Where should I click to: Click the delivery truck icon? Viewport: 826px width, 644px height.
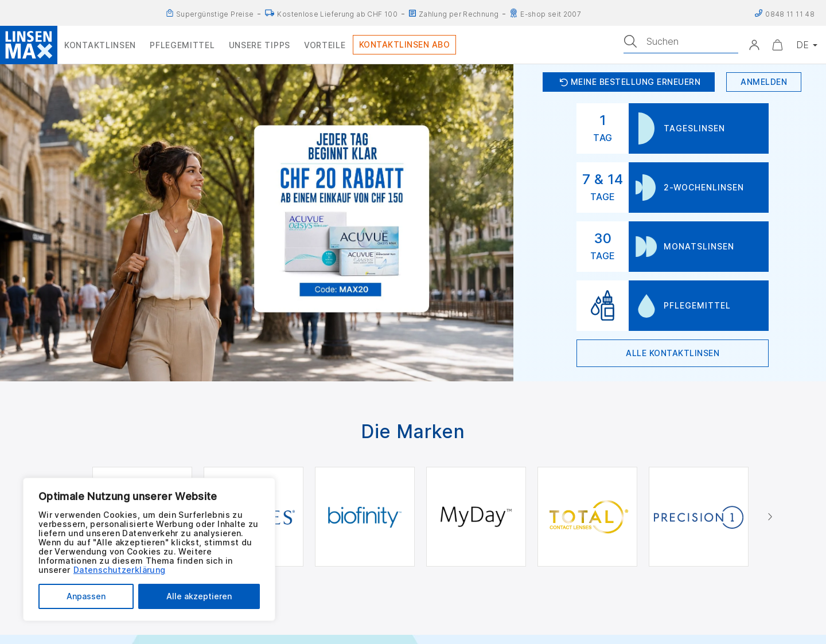click(x=270, y=13)
